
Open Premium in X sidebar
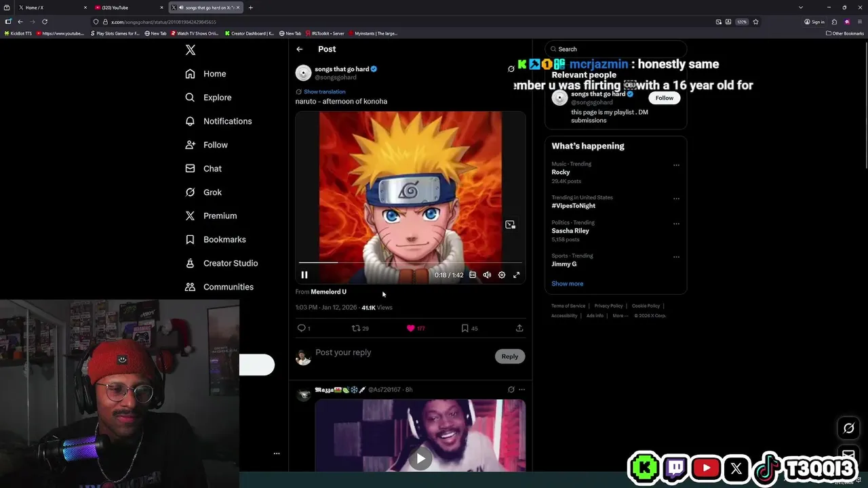pyautogui.click(x=212, y=216)
